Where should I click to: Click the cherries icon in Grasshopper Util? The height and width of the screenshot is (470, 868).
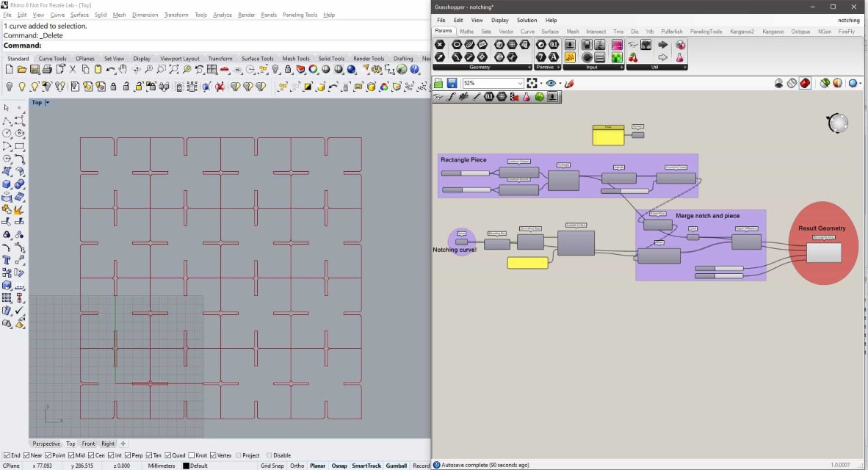[633, 57]
